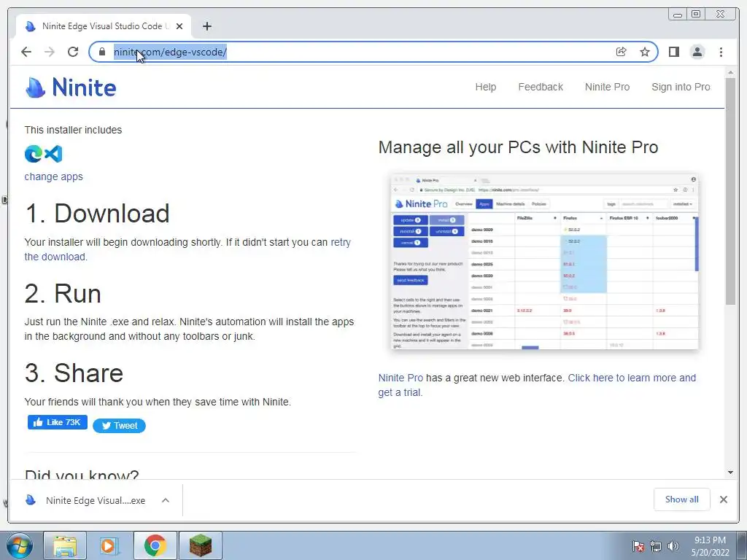This screenshot has height=560, width=747.
Task: Click the Microsoft Edge app icon
Action: (34, 154)
